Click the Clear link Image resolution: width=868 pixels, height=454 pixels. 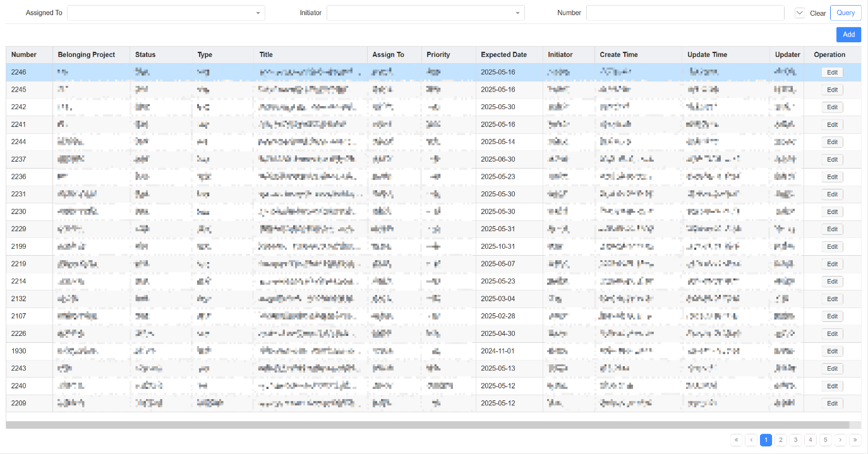[x=818, y=13]
